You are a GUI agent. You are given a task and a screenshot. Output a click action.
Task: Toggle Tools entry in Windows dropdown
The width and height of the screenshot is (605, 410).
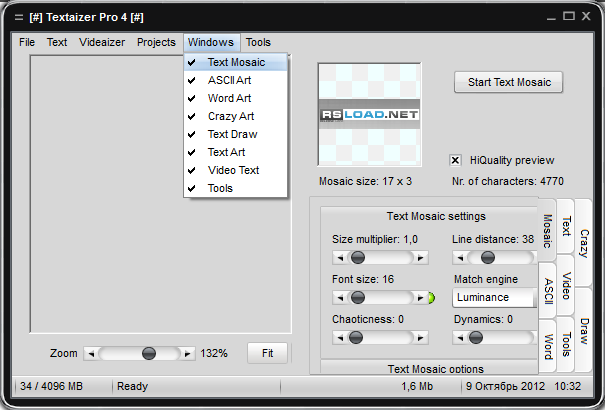click(x=235, y=188)
